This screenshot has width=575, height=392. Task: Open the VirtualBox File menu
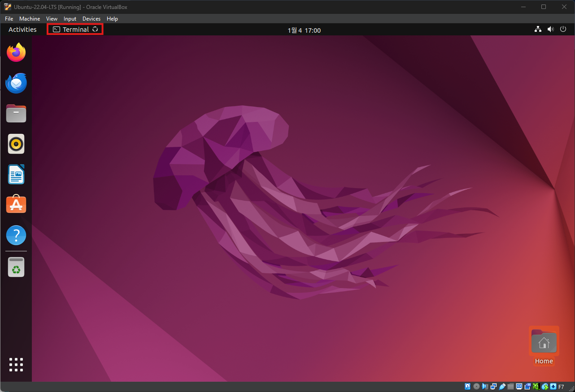click(9, 19)
